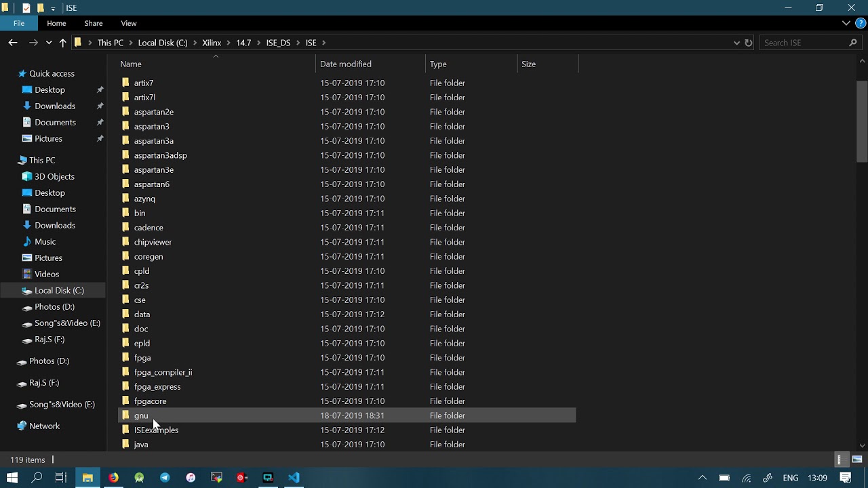
Task: Select Music in the navigation pane
Action: pos(45,241)
